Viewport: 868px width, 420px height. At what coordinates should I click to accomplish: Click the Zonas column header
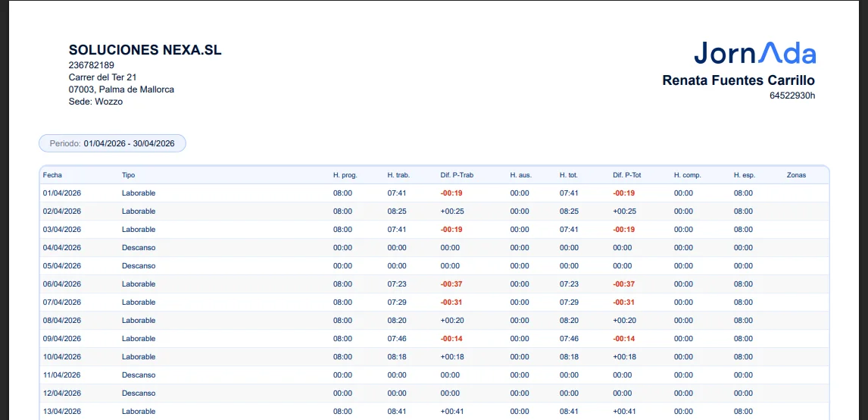pos(796,175)
